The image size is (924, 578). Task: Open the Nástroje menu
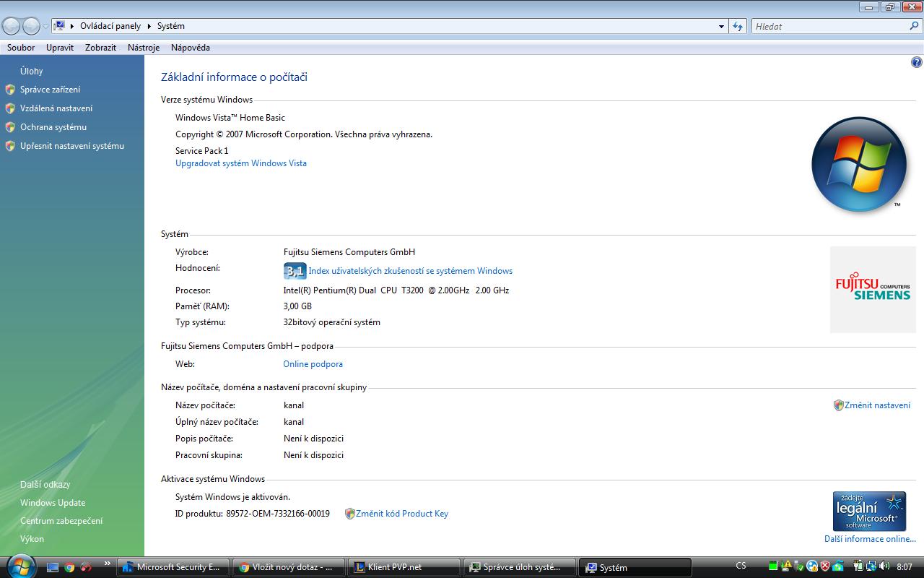(144, 48)
